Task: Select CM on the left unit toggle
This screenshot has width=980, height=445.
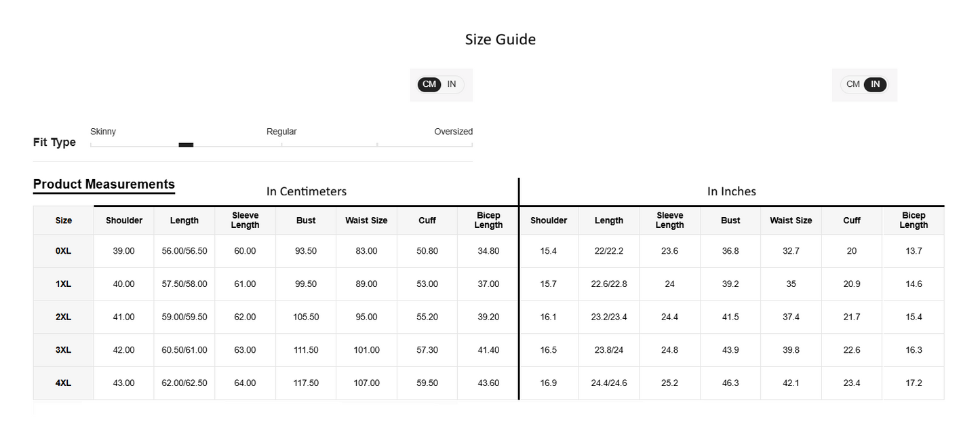Action: click(429, 84)
